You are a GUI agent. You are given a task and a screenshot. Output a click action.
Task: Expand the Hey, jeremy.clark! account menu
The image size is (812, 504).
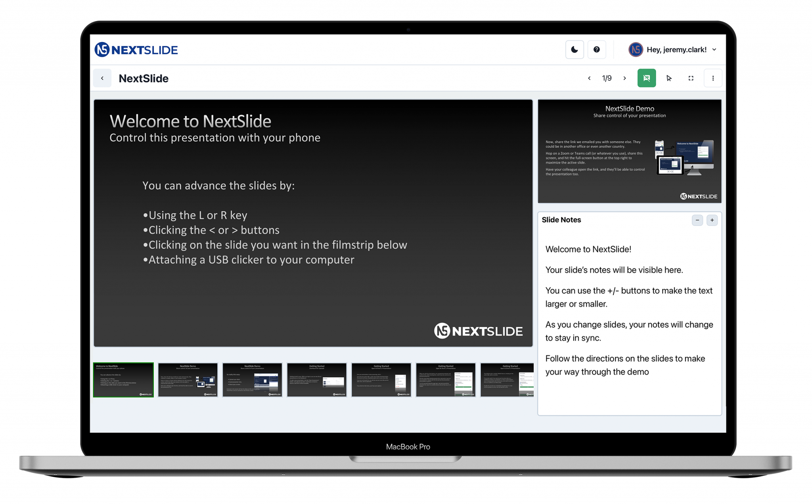(x=676, y=50)
